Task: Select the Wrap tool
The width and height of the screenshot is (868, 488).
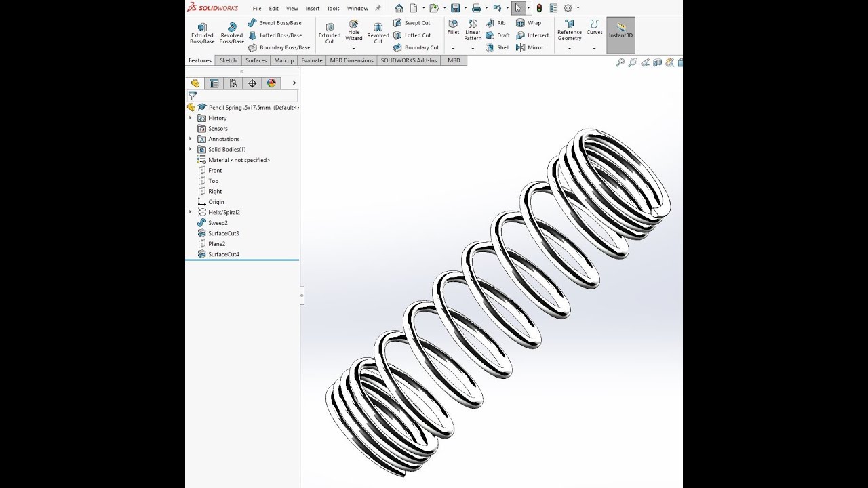Action: 529,22
